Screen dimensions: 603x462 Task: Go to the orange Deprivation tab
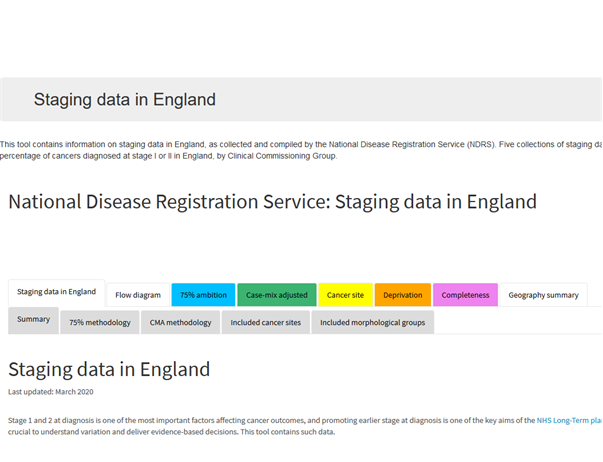click(403, 295)
